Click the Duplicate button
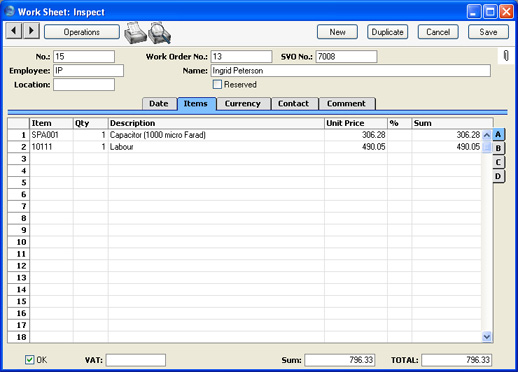 388,32
